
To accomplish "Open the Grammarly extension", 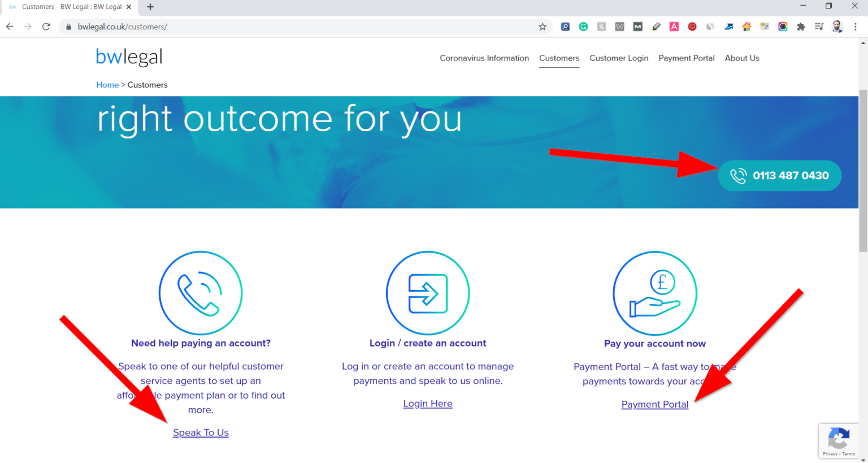I will (583, 27).
